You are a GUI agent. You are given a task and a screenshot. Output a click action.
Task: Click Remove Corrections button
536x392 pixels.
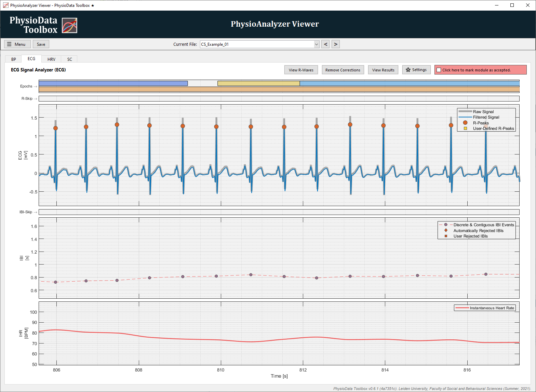343,70
